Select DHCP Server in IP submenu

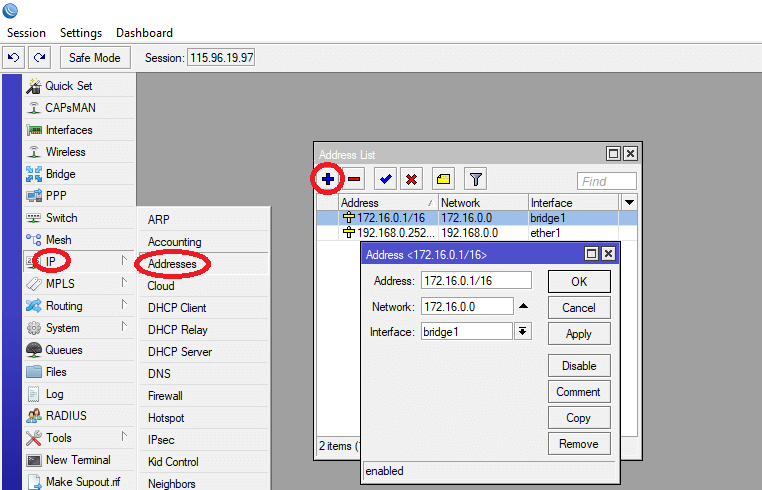point(204,351)
